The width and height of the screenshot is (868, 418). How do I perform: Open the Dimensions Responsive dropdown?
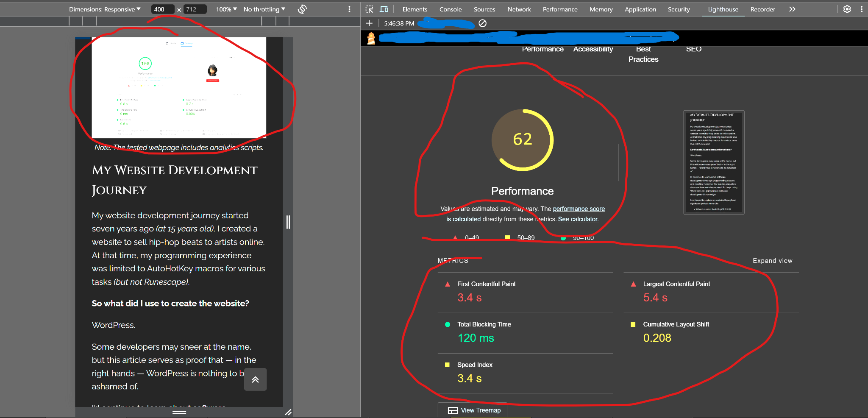click(105, 9)
